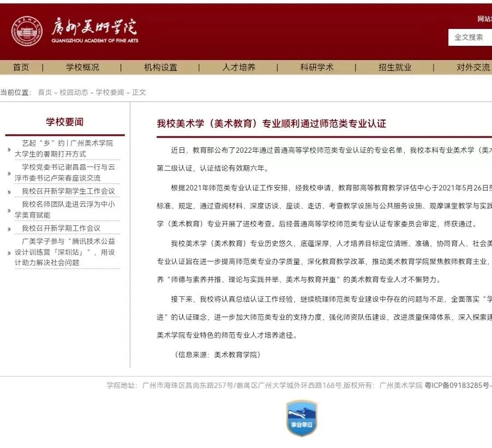Click the arrow bullet beside 我校名师团队 news item
The width and height of the screenshot is (492, 448).
[x=9, y=210]
